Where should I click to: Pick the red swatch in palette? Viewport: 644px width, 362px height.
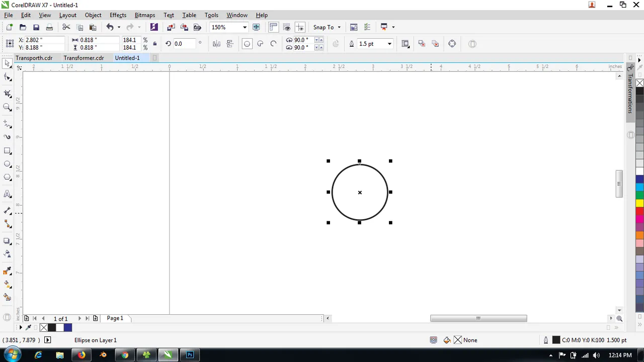tap(639, 211)
